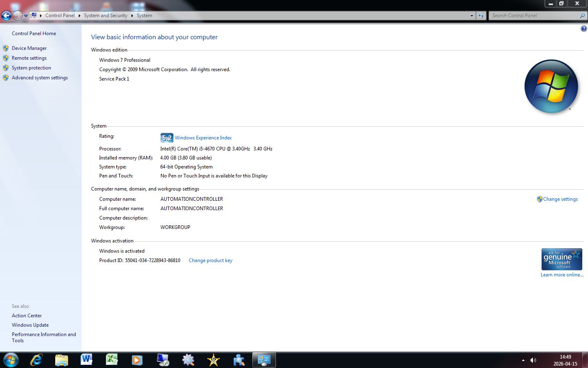The image size is (588, 368).
Task: Expand the breadcrumb arrow after System and Security
Action: (131, 16)
